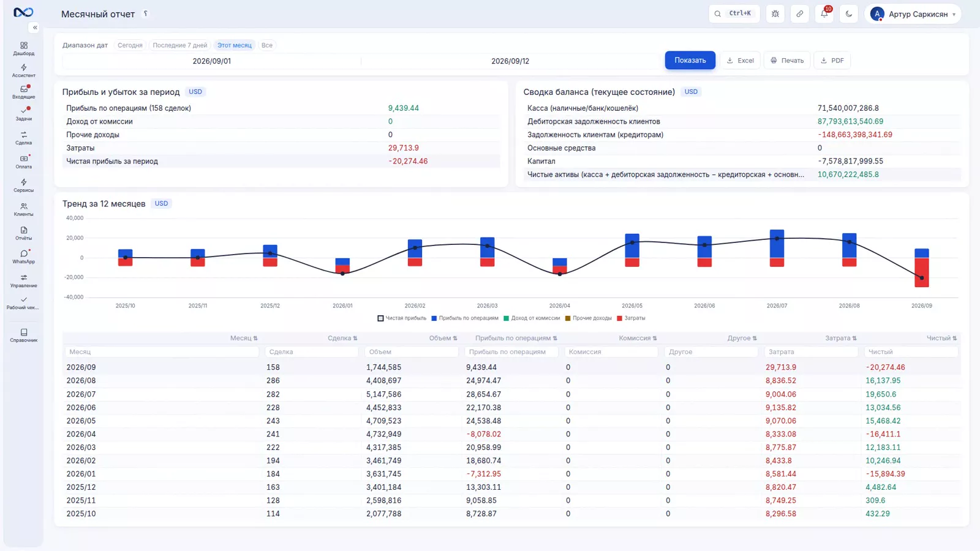The image size is (980, 551).
Task: Open the Assistant lightning icon
Action: tap(23, 70)
